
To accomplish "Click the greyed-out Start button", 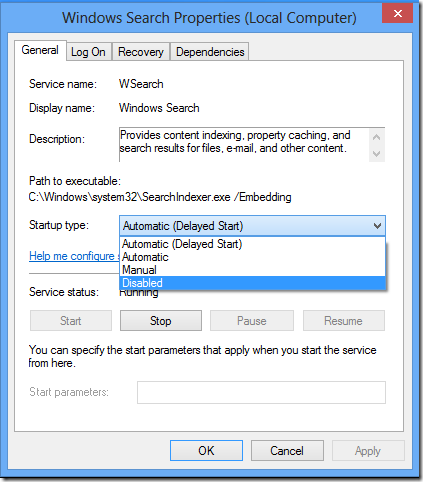I will point(71,321).
